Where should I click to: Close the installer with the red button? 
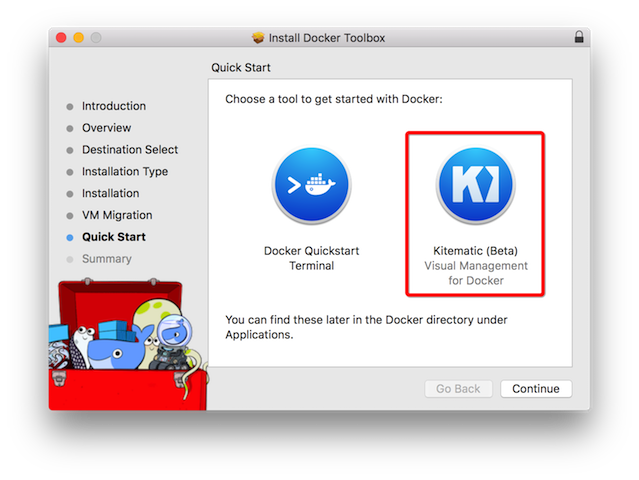click(x=61, y=38)
